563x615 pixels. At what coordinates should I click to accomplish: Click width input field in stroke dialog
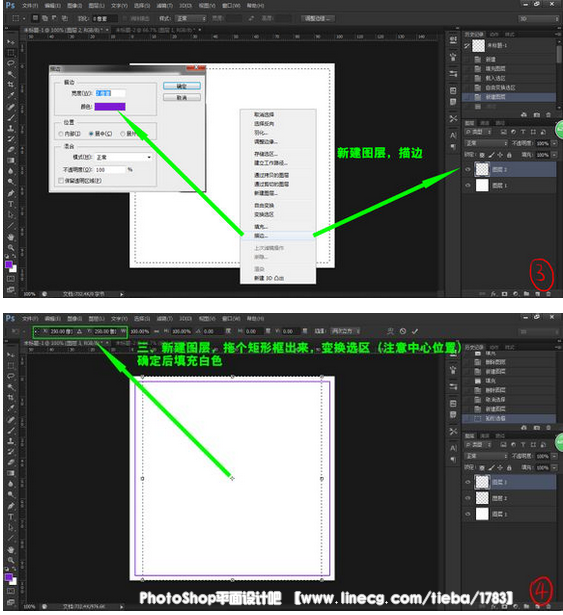110,93
